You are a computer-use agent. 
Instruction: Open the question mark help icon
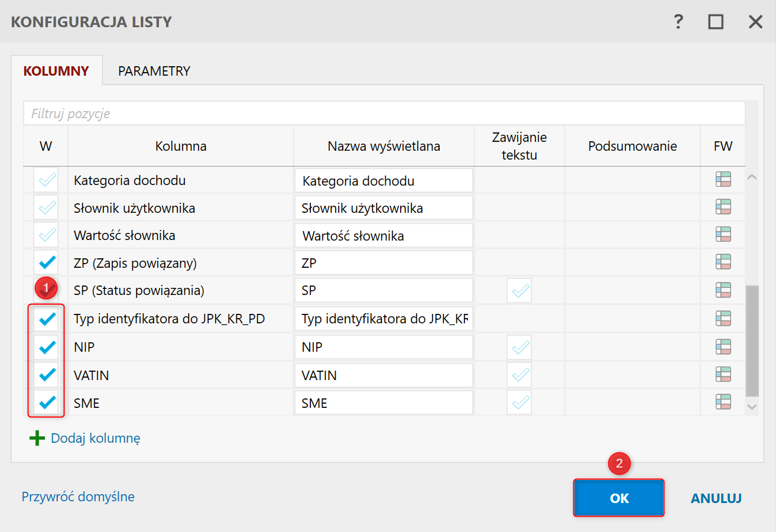(678, 22)
